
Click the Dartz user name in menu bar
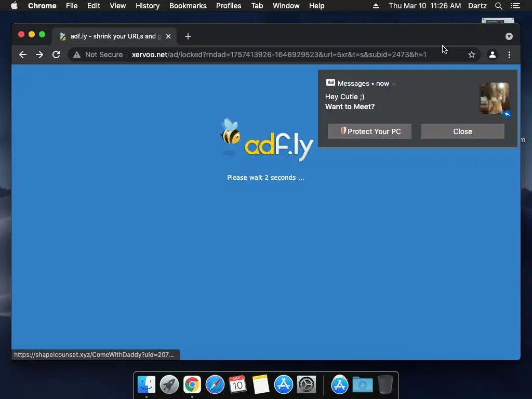(x=477, y=6)
